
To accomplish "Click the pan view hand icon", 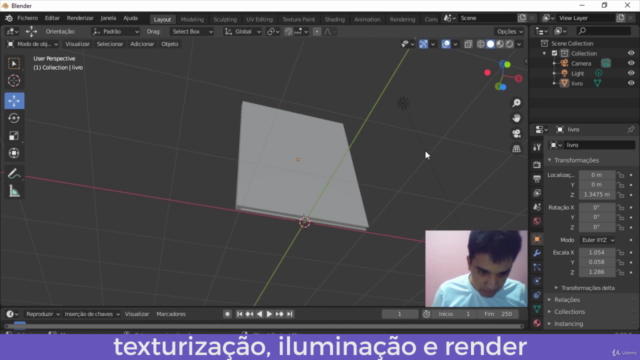I will 516,118.
